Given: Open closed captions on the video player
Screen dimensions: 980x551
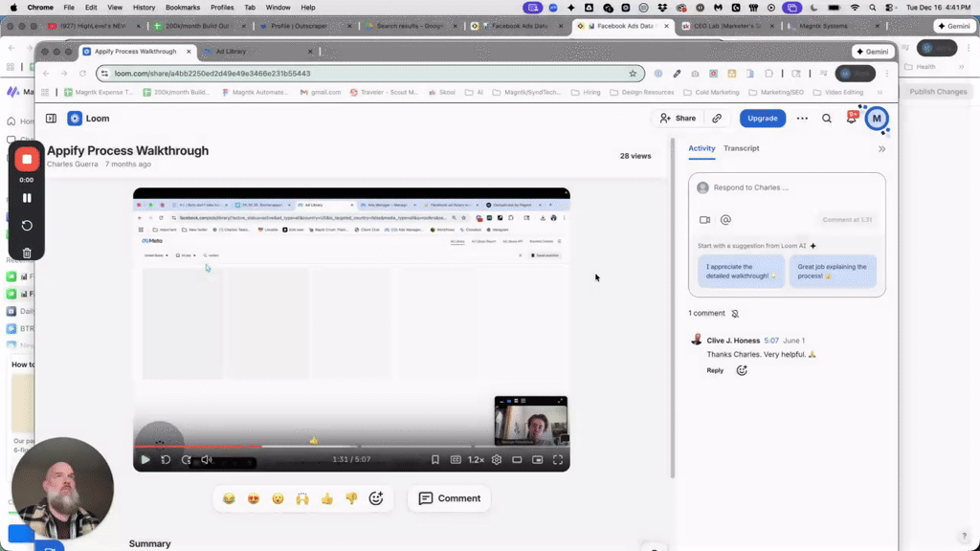Looking at the screenshot, I should [455, 460].
